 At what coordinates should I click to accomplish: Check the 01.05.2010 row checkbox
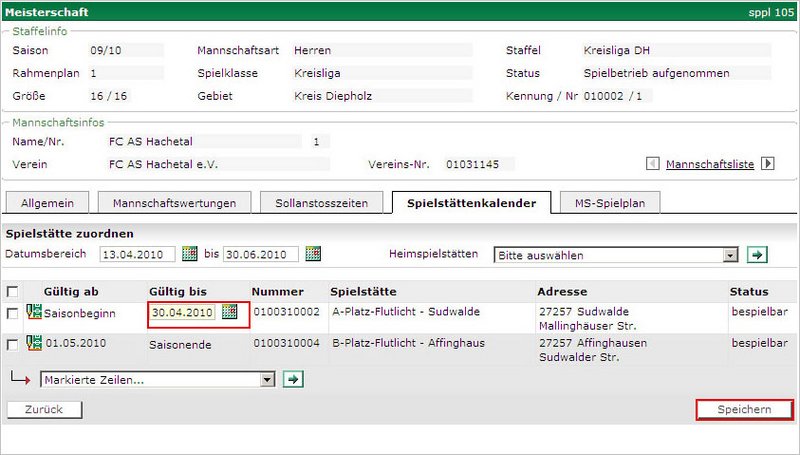click(12, 345)
